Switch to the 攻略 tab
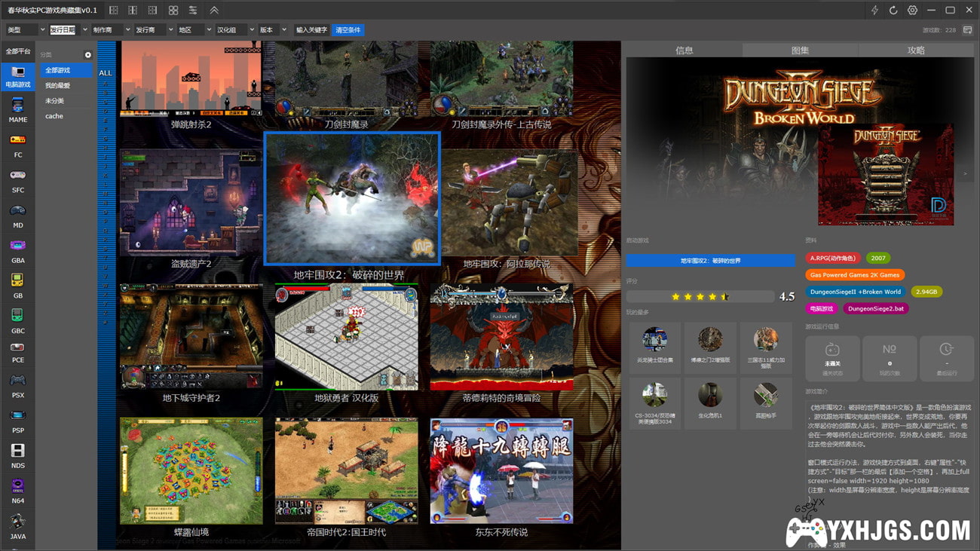This screenshot has height=551, width=980. (915, 51)
